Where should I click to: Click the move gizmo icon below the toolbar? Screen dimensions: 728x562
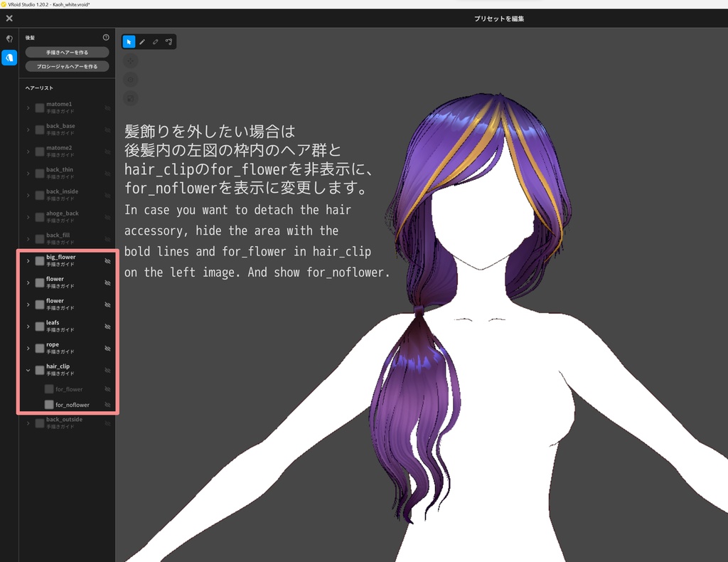(130, 60)
